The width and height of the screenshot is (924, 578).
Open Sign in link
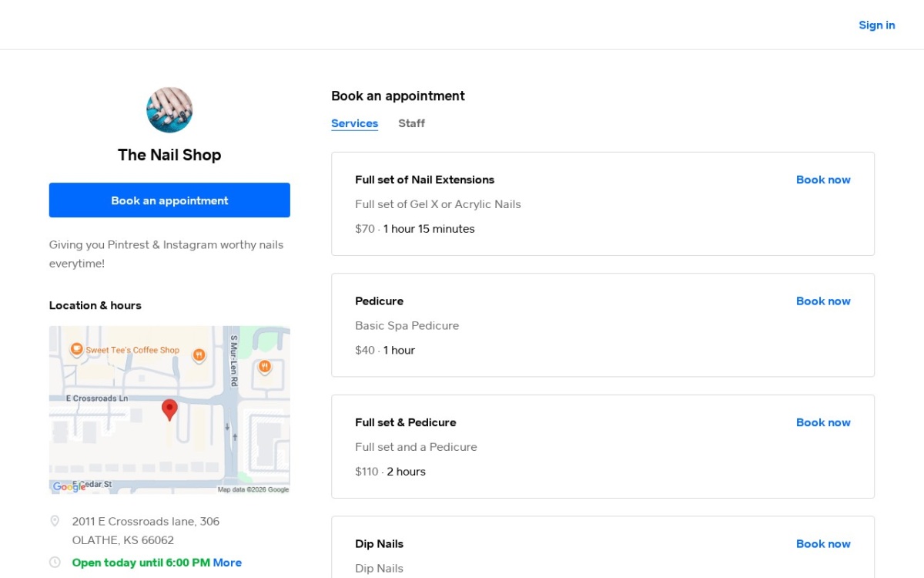click(x=877, y=25)
